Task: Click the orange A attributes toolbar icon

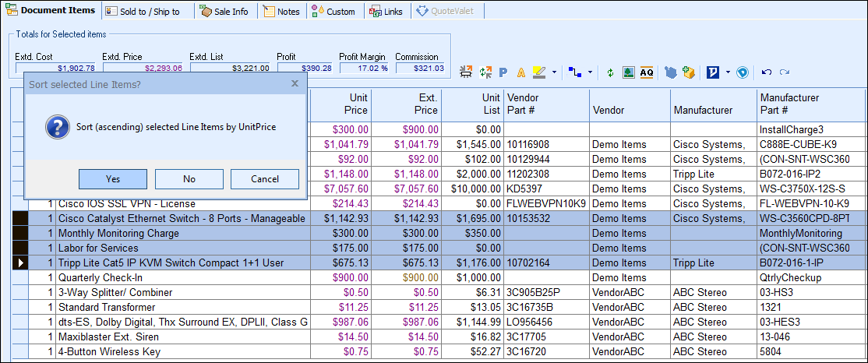Action: [521, 72]
